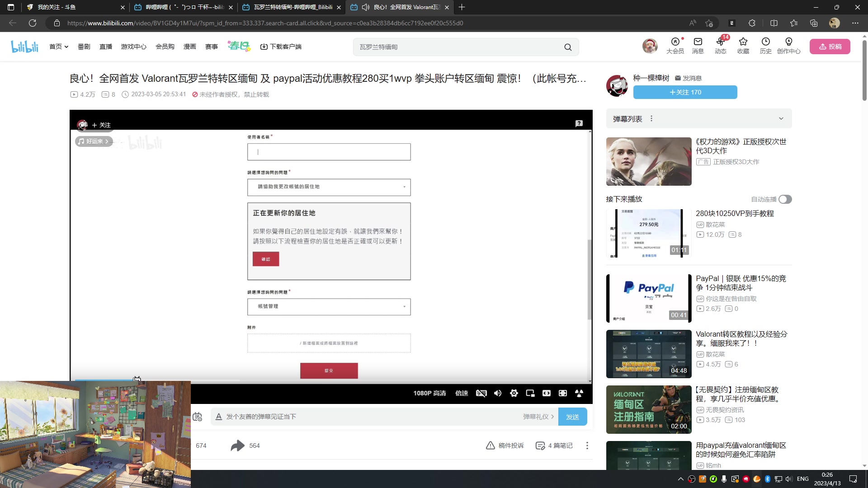The image size is (868, 488).
Task: Click the user avatar in Bilibili header
Action: 650,46
